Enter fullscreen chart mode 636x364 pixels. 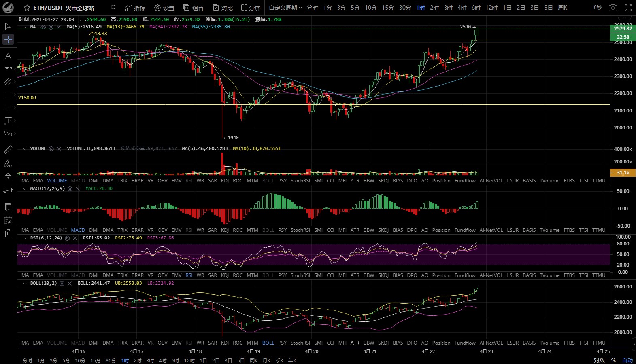[x=628, y=8]
